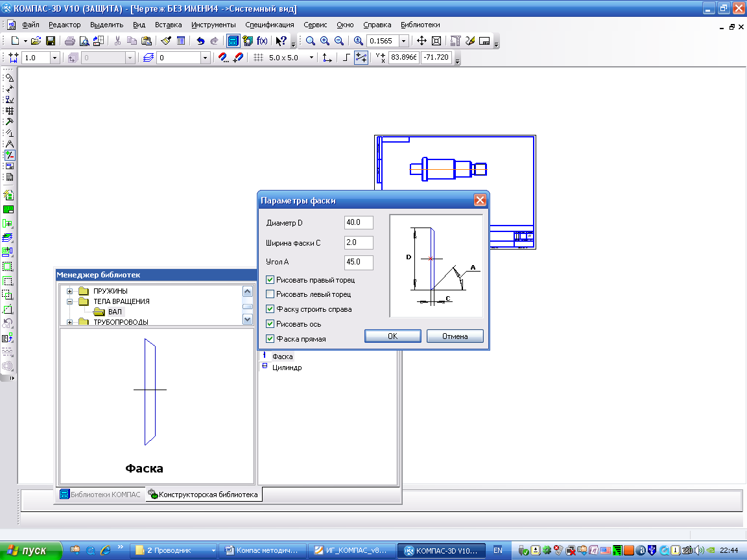The width and height of the screenshot is (747, 560).
Task: Paste from clipboard icon
Action: (x=147, y=41)
